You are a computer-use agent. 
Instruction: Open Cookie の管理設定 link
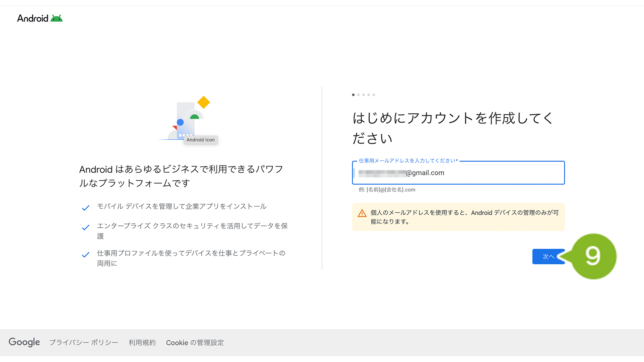point(195,343)
